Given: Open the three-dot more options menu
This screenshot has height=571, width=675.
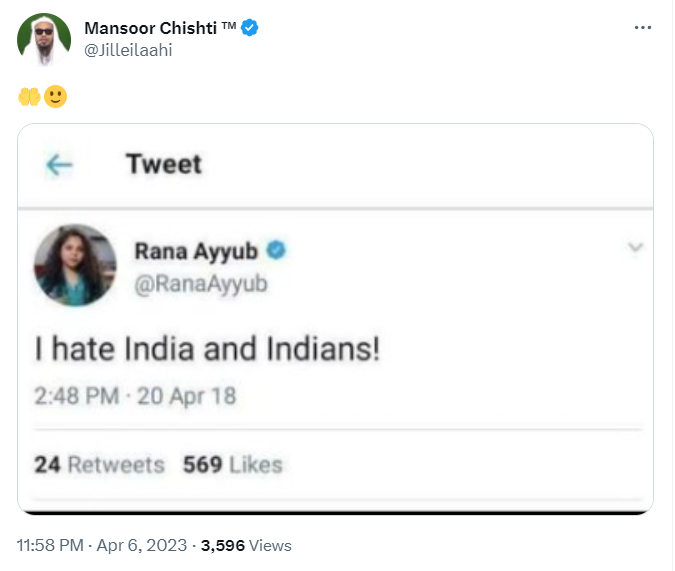Looking at the screenshot, I should click(642, 28).
